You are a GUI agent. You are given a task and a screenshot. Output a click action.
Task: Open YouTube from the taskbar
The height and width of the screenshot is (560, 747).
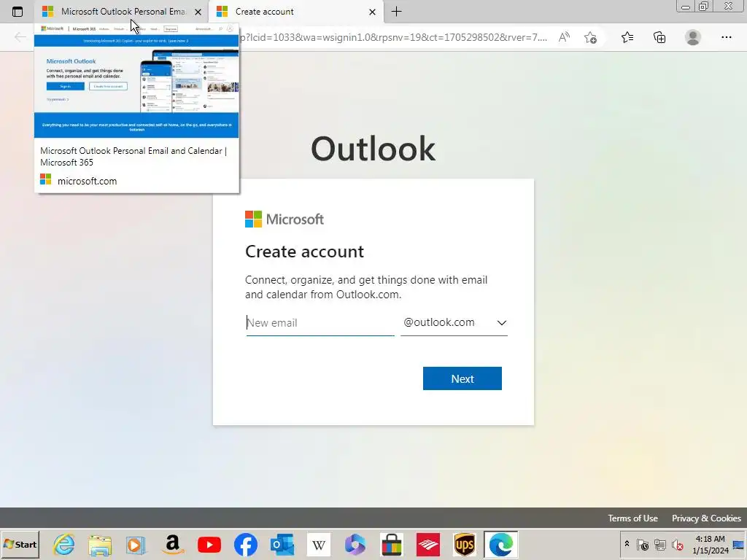pyautogui.click(x=209, y=544)
